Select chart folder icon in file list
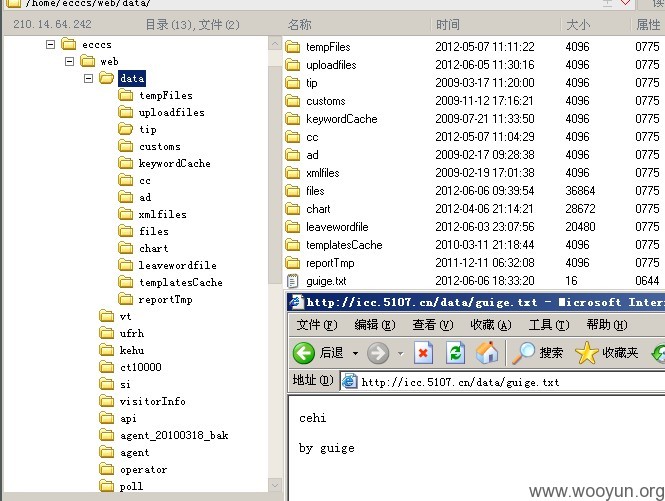This screenshot has height=501, width=665. point(293,209)
